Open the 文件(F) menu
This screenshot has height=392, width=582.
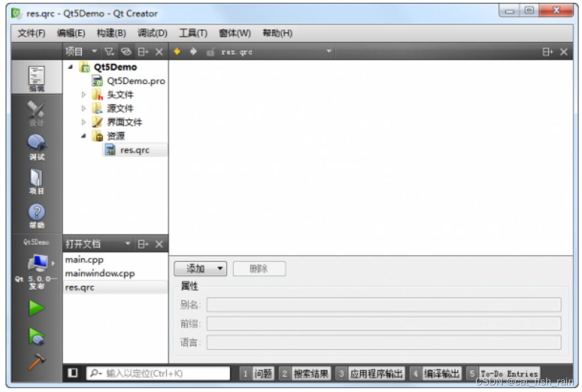[x=31, y=34]
